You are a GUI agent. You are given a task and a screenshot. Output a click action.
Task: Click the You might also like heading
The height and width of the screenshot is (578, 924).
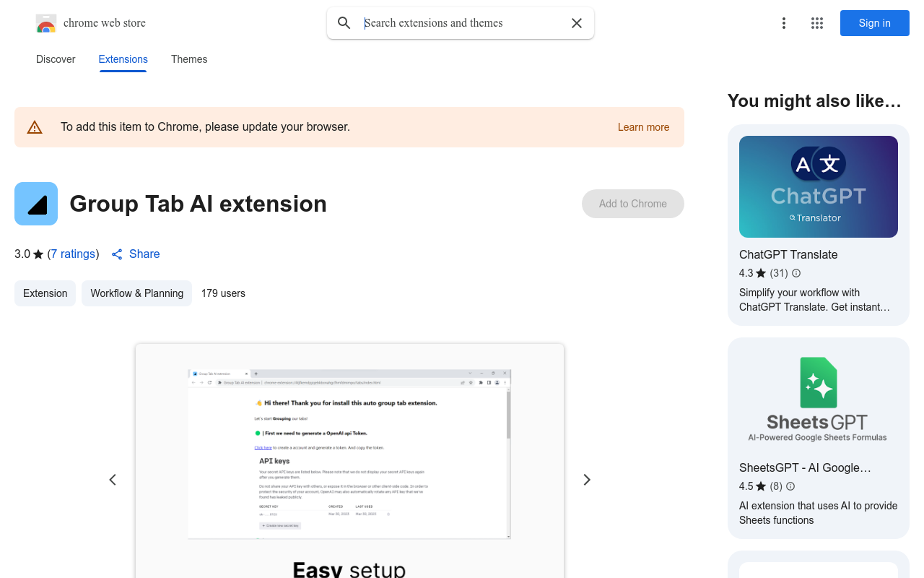click(815, 101)
